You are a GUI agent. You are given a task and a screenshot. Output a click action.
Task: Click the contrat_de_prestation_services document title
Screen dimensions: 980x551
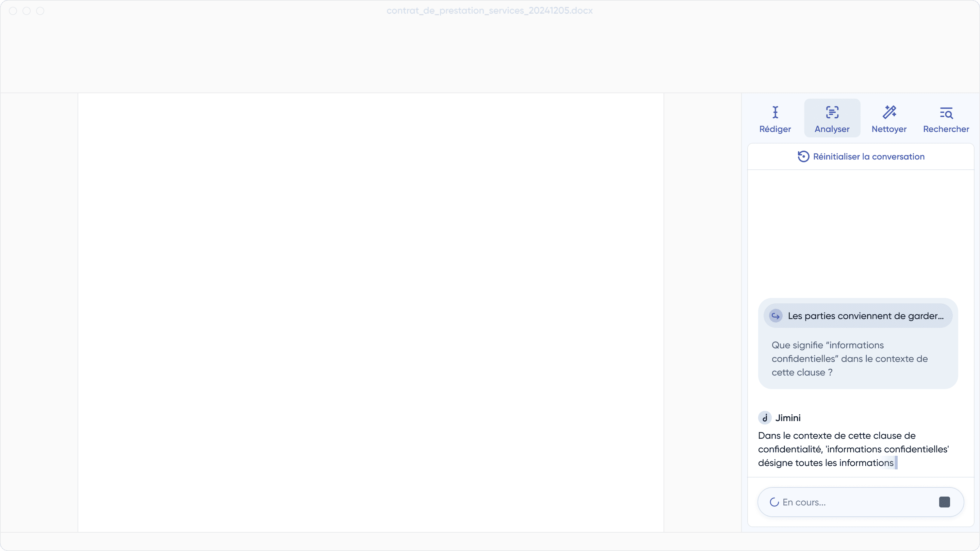point(489,11)
